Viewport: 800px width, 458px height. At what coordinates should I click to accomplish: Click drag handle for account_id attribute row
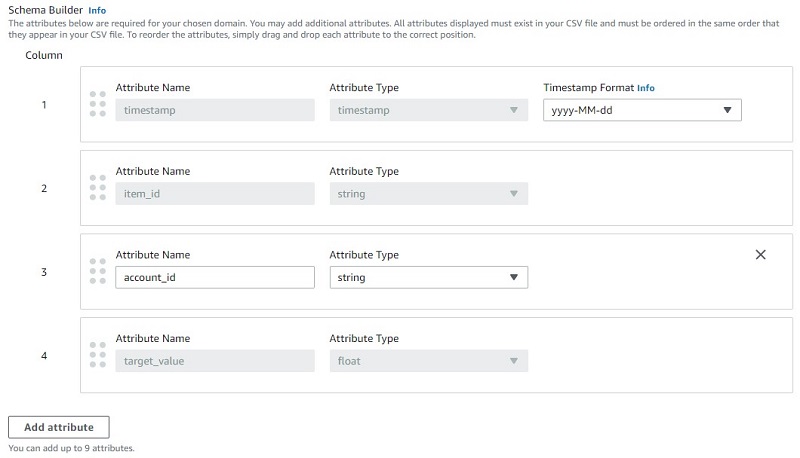[x=97, y=271]
